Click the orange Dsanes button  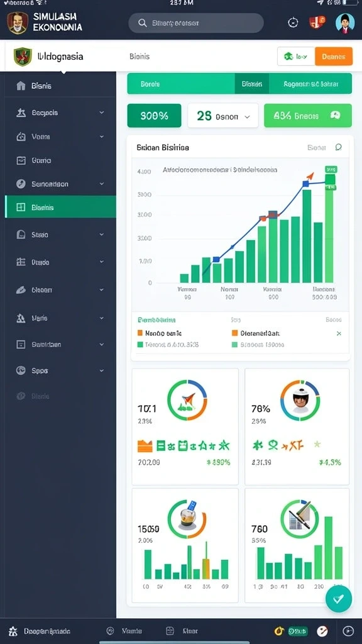pyautogui.click(x=333, y=57)
